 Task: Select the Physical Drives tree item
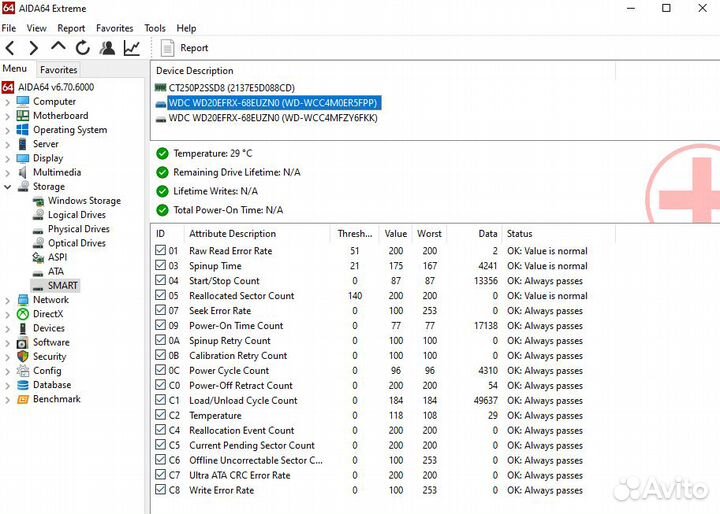tap(78, 229)
